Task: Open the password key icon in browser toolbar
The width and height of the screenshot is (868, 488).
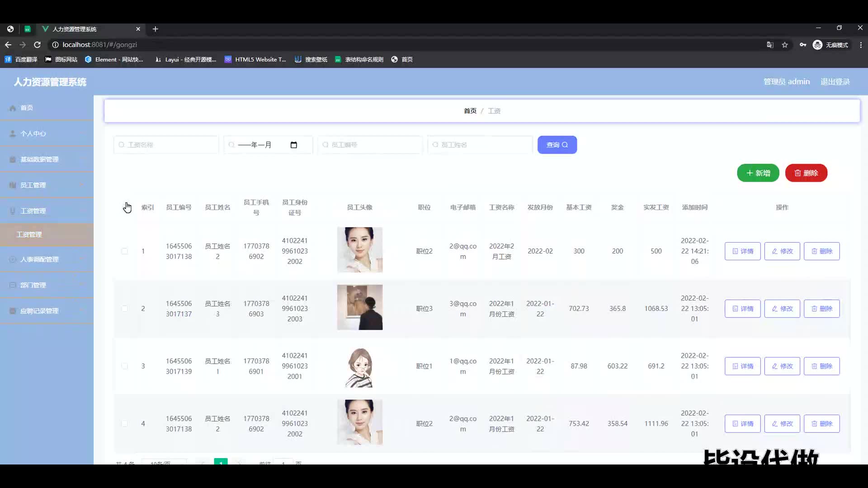Action: point(802,45)
